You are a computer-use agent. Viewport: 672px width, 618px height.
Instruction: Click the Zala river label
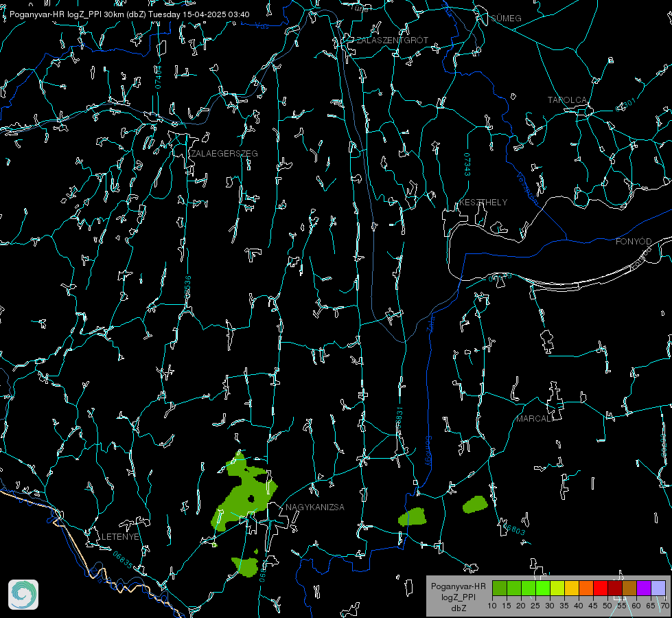430,323
